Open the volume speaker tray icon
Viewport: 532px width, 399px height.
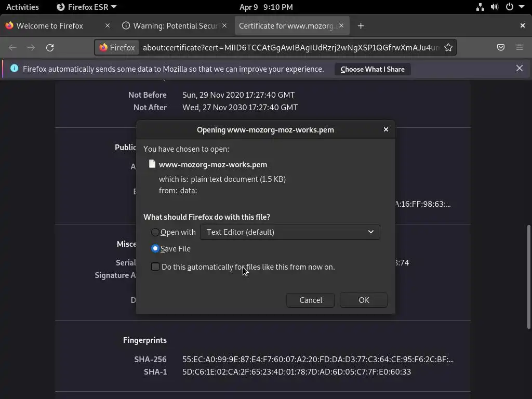(x=495, y=7)
